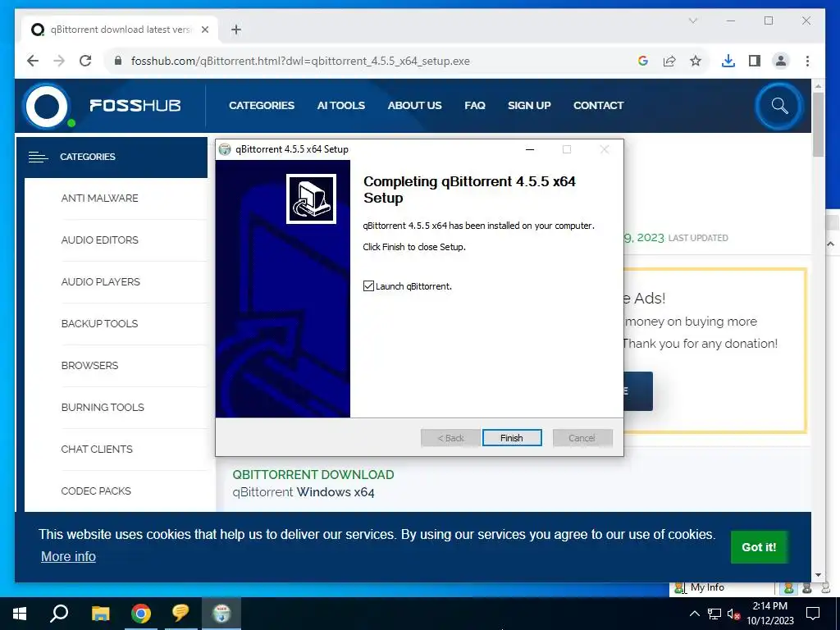
Task: Select BROWSERS category
Action: point(89,365)
